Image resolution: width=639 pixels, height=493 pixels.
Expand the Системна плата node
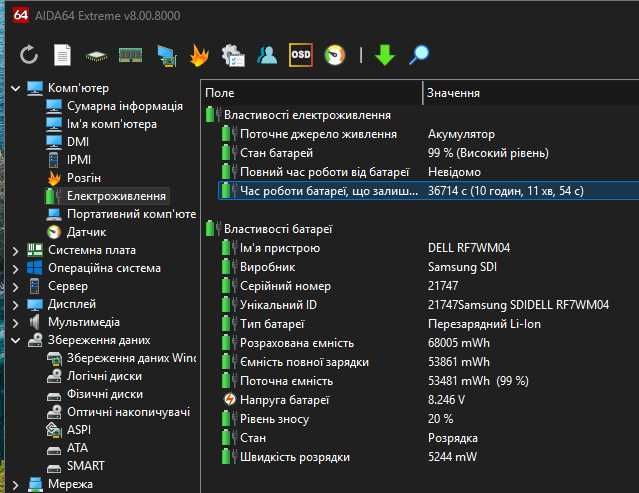[15, 250]
